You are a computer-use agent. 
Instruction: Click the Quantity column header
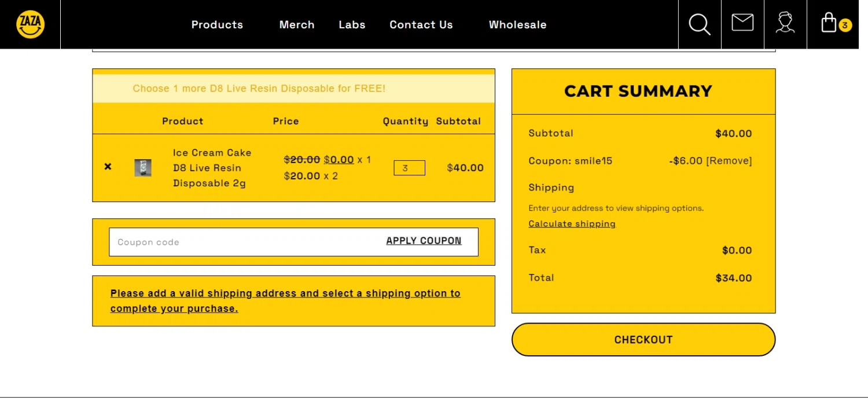tap(406, 121)
